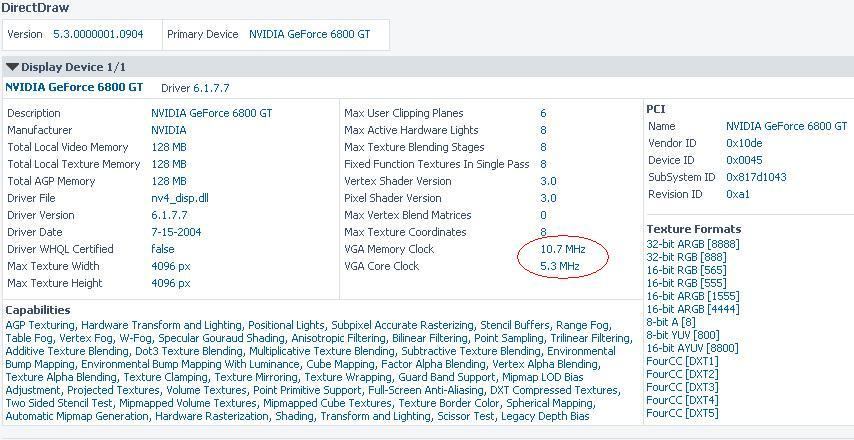Select the PCI Device ID 0x0045
Viewport: 854px width, 440px height.
click(x=744, y=160)
